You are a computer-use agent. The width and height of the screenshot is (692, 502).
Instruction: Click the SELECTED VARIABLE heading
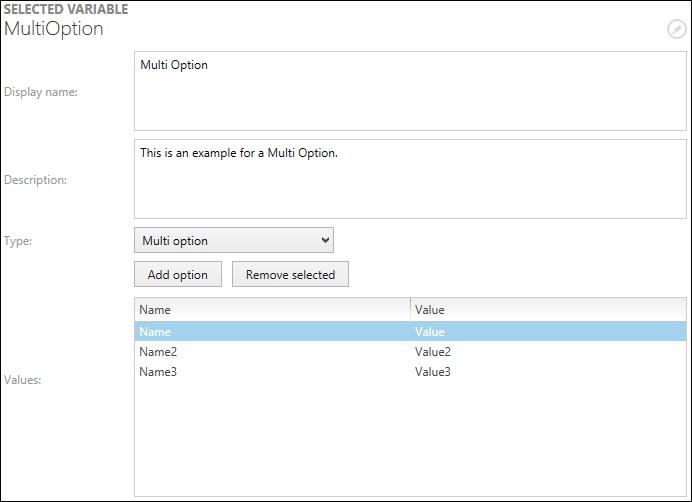coord(66,9)
